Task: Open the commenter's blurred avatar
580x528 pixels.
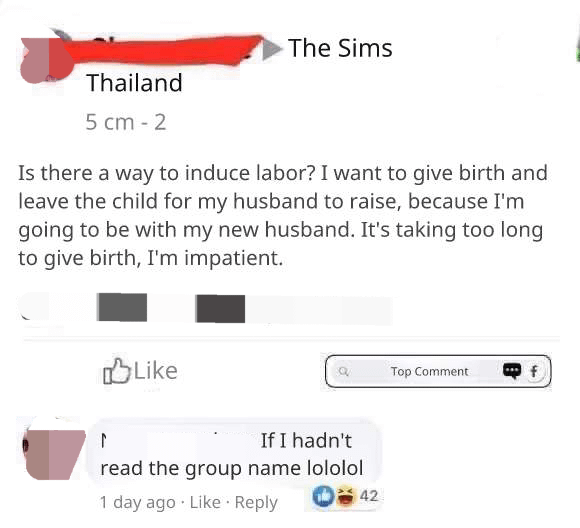Action: pos(53,454)
